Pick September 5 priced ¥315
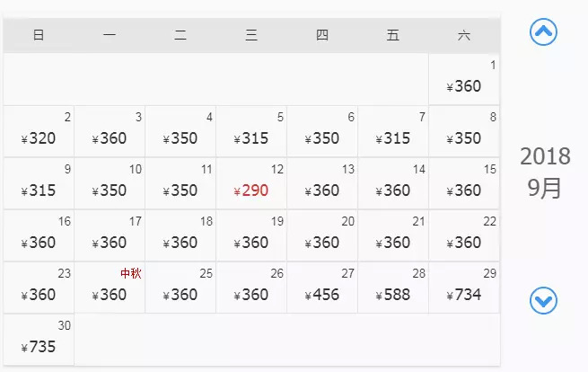This screenshot has width=588, height=372. pos(251,131)
